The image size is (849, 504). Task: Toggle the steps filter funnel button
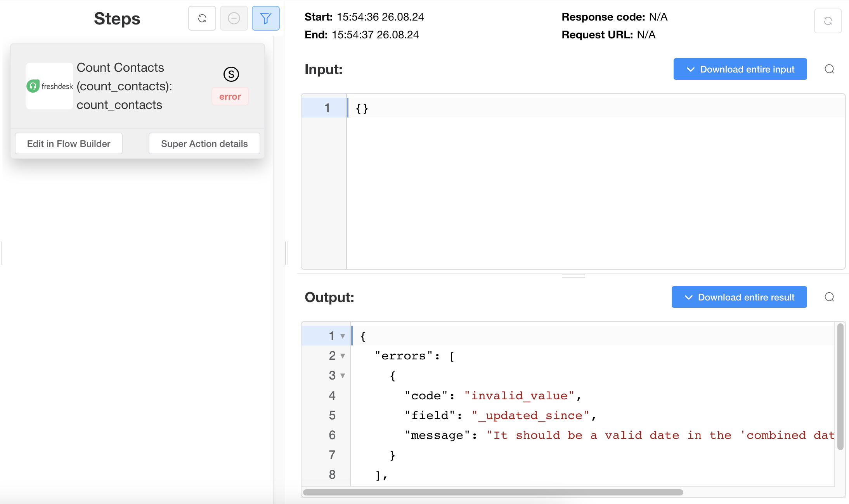pyautogui.click(x=265, y=18)
